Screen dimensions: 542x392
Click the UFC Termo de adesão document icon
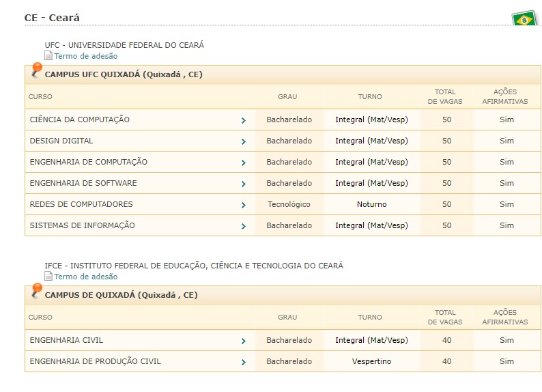pos(48,56)
